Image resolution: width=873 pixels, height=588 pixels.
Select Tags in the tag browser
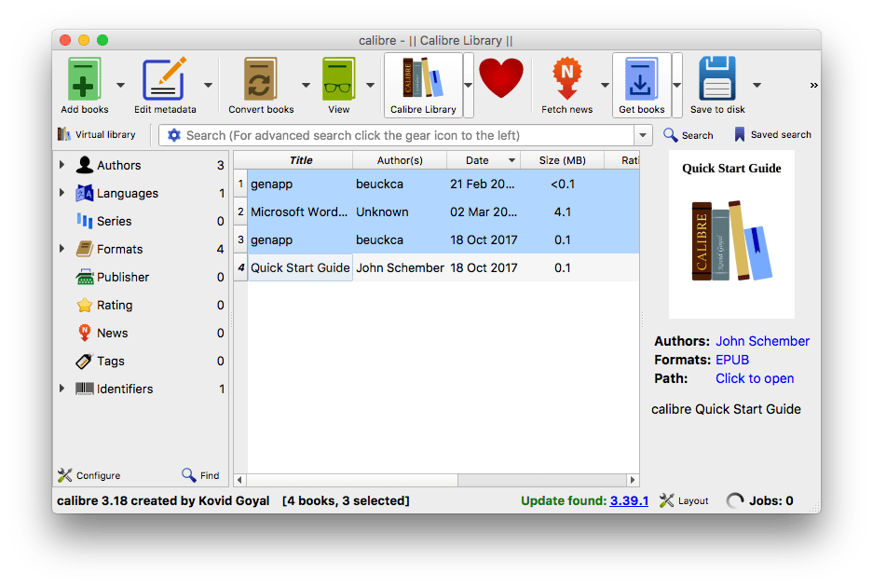click(111, 361)
